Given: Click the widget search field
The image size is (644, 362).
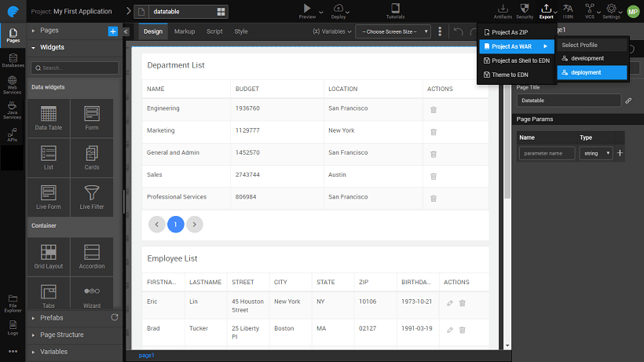Looking at the screenshot, I should coord(75,68).
